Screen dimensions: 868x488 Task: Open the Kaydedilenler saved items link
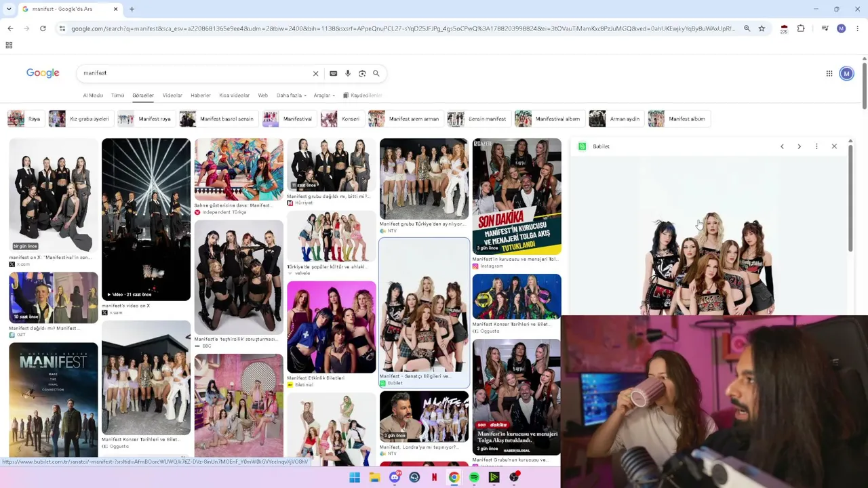pos(363,96)
